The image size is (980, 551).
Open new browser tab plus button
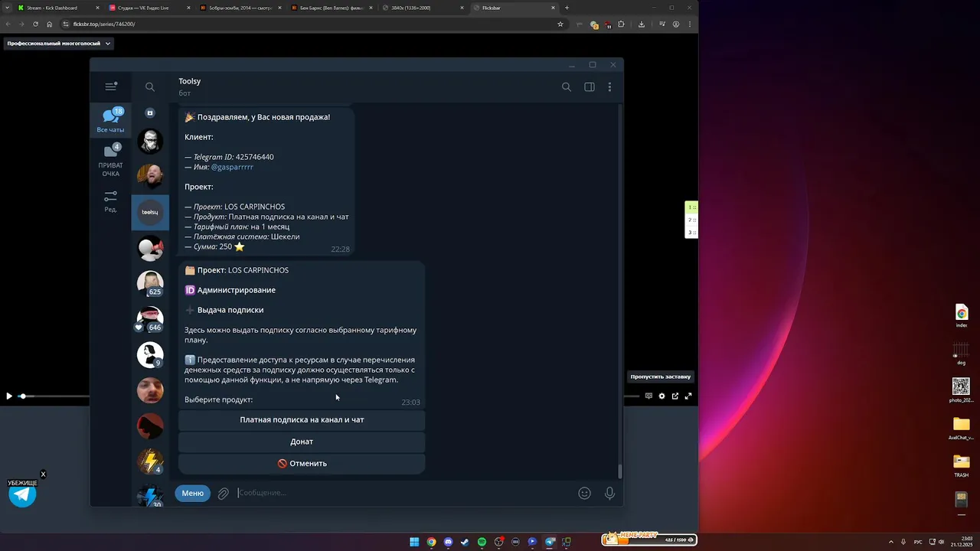567,8
